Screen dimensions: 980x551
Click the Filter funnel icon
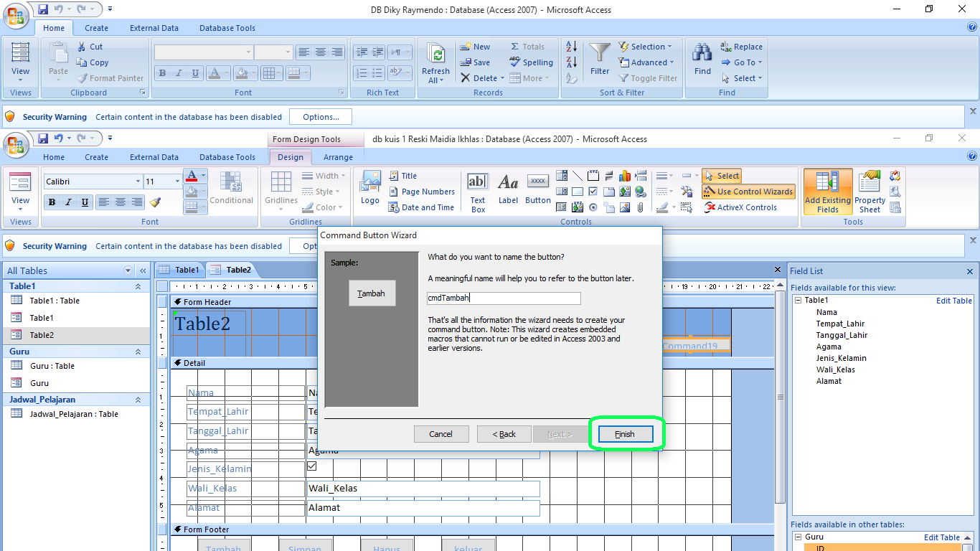click(600, 58)
